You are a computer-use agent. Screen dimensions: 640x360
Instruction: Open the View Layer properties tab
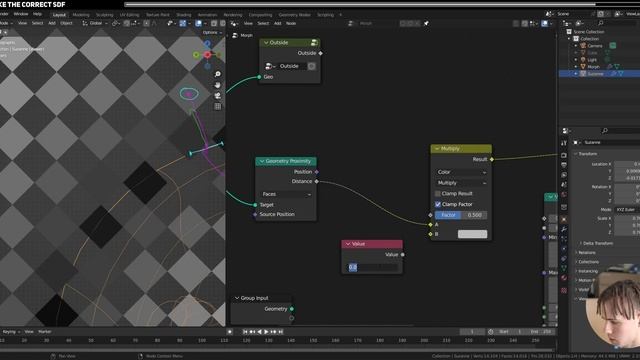tap(564, 175)
